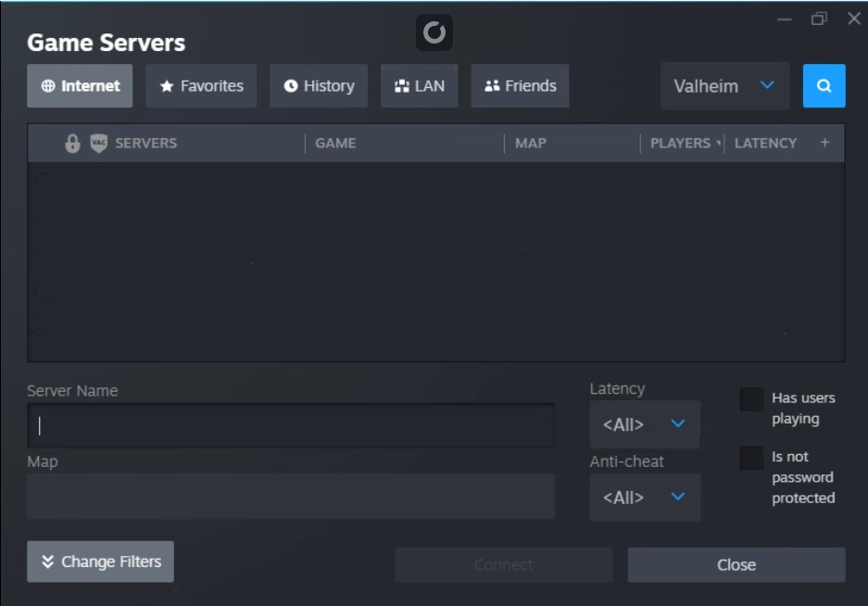The image size is (868, 606).
Task: Click the Change Filters button
Action: [99, 562]
